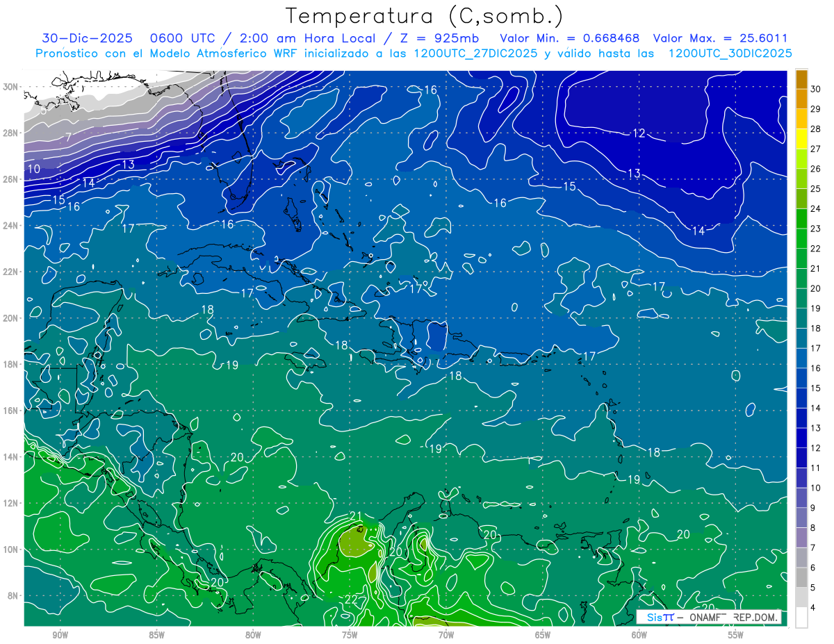This screenshot has height=644, width=834.
Task: Click the "12" contour label on the map
Action: (x=639, y=133)
